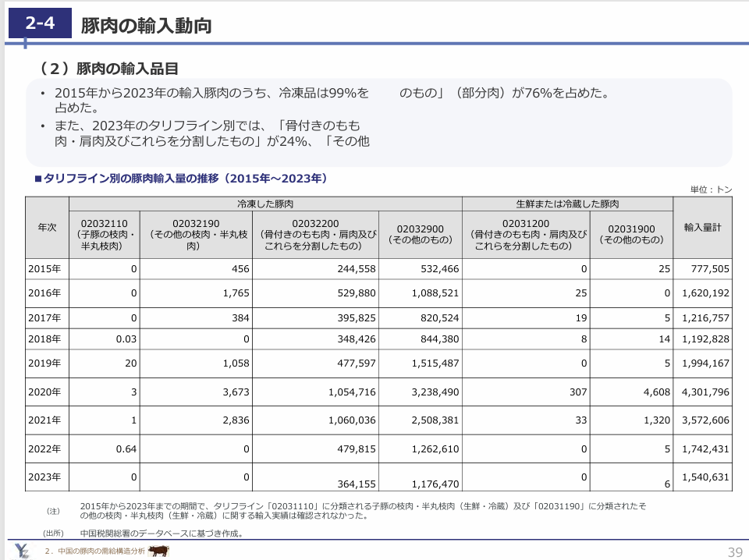Screen dimensions: 749x560
Task: Select the 2016年 row label
Action: point(44,292)
